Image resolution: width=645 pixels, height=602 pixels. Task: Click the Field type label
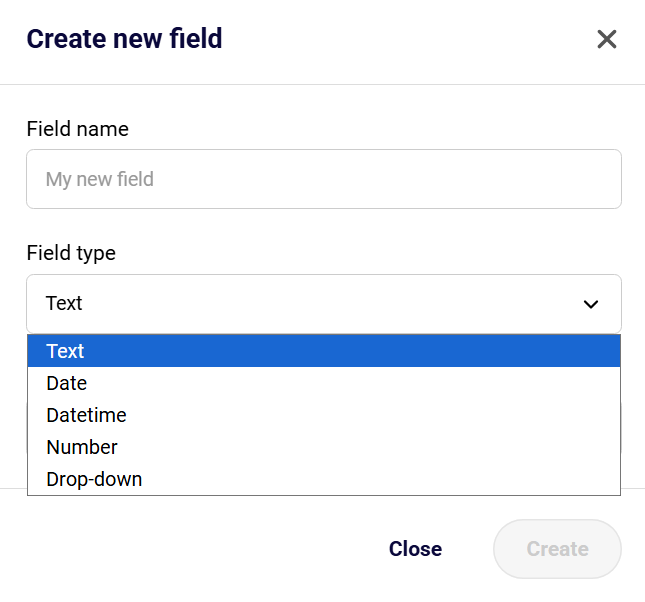71,253
